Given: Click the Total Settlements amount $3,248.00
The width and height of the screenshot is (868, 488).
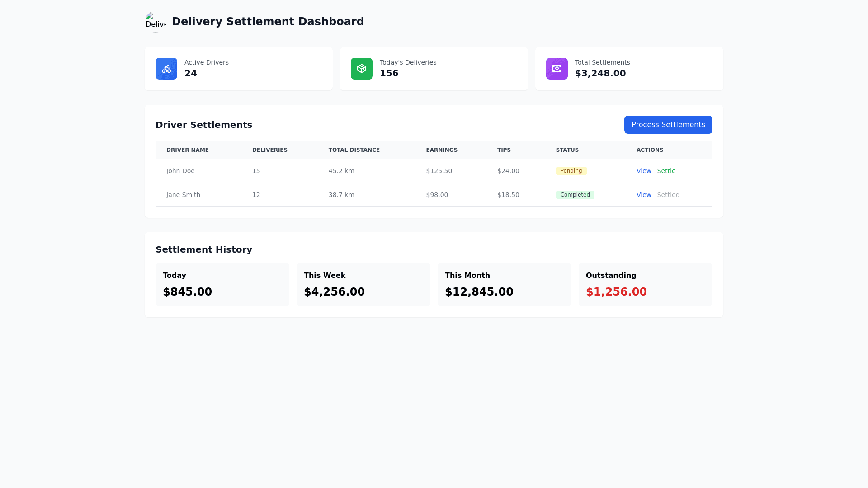Looking at the screenshot, I should [x=600, y=73].
